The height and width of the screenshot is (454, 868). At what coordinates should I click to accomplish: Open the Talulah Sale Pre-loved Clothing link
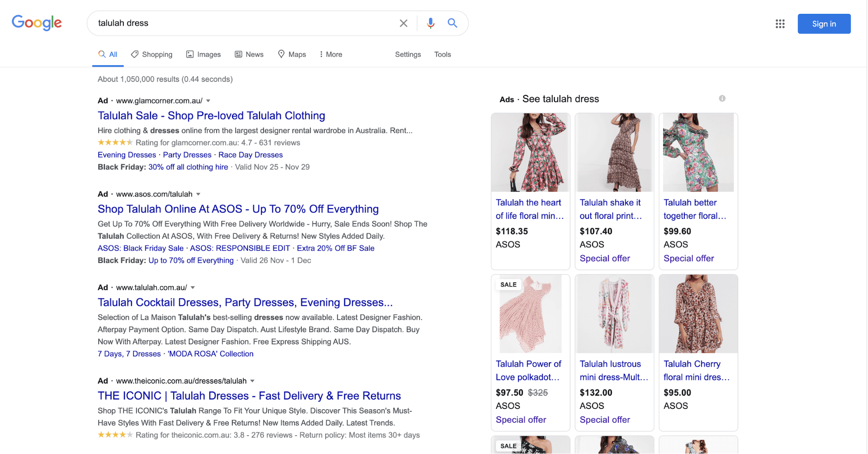coord(211,116)
